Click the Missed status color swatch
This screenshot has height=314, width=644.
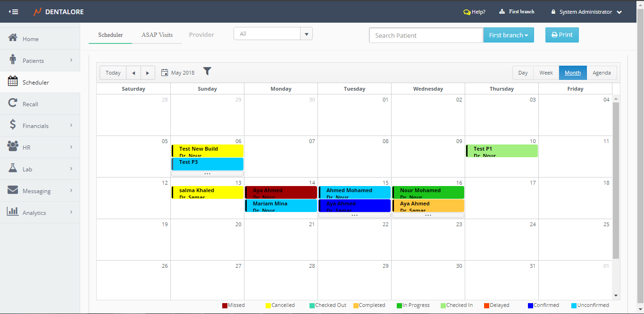click(225, 306)
